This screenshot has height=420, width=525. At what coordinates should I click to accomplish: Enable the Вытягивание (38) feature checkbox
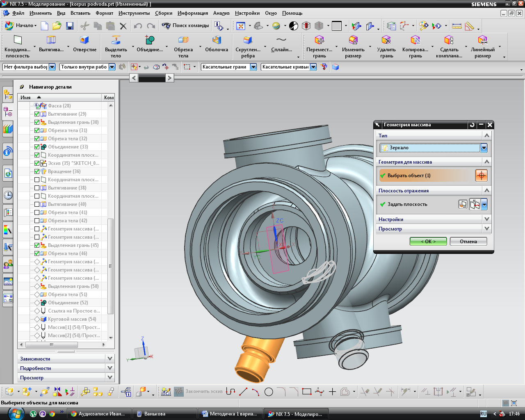point(37,188)
